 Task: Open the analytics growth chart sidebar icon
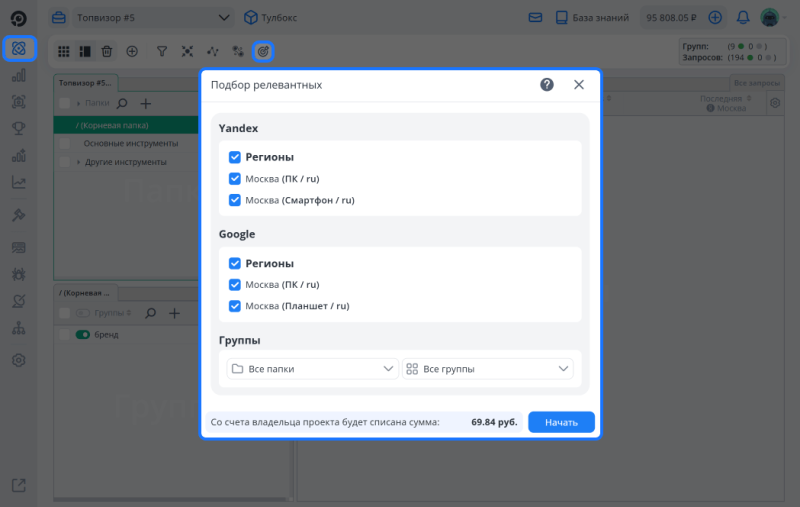coord(19,156)
